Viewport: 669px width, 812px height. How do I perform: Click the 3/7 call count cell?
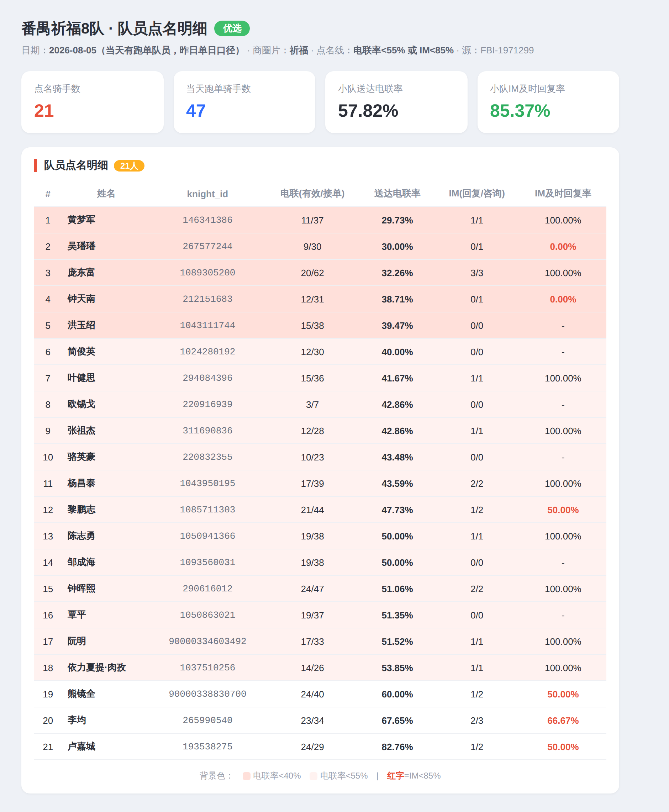(x=312, y=405)
